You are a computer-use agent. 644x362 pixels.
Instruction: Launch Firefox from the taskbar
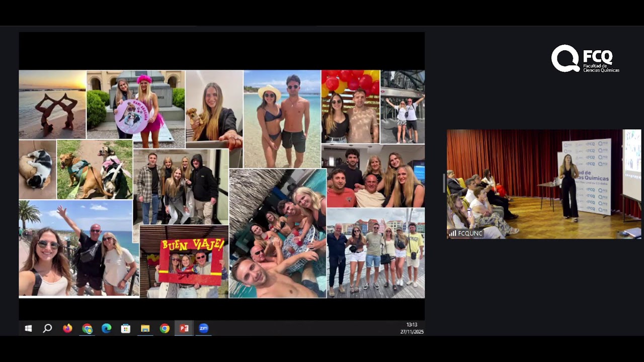[x=67, y=328]
